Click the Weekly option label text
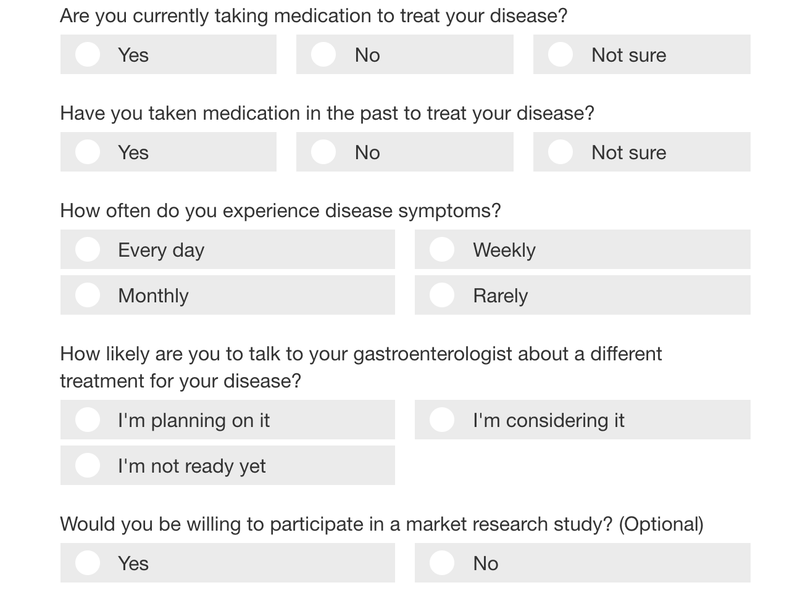Viewport: 800px width, 601px height. coord(504,250)
